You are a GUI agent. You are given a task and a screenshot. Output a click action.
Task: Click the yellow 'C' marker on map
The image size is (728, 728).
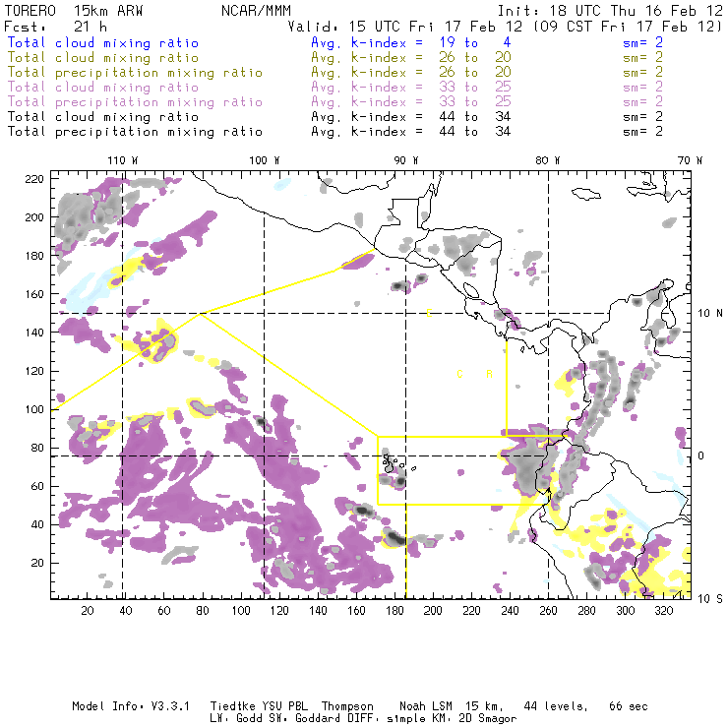(x=459, y=374)
